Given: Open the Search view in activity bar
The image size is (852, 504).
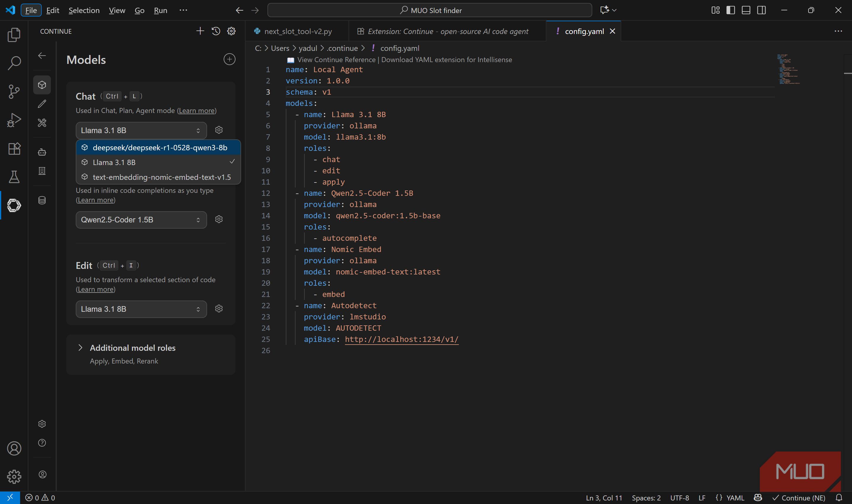Looking at the screenshot, I should click(14, 63).
